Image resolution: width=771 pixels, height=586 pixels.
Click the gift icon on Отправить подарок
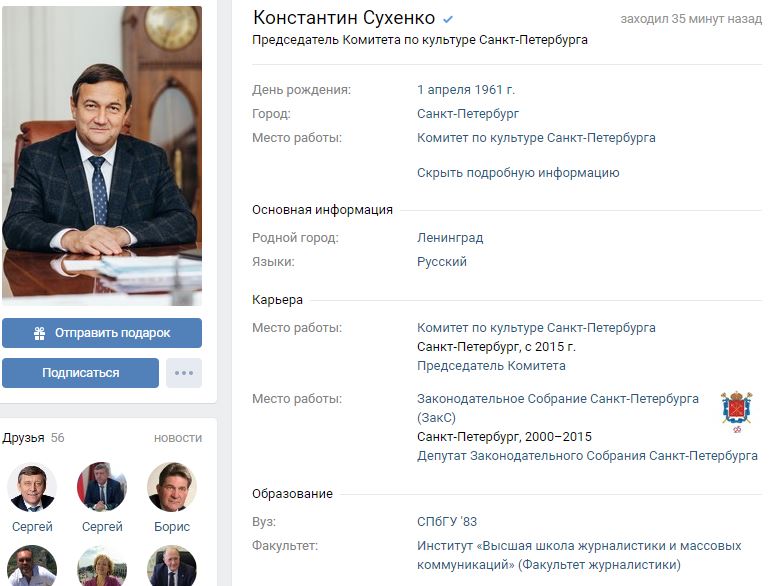tap(39, 333)
